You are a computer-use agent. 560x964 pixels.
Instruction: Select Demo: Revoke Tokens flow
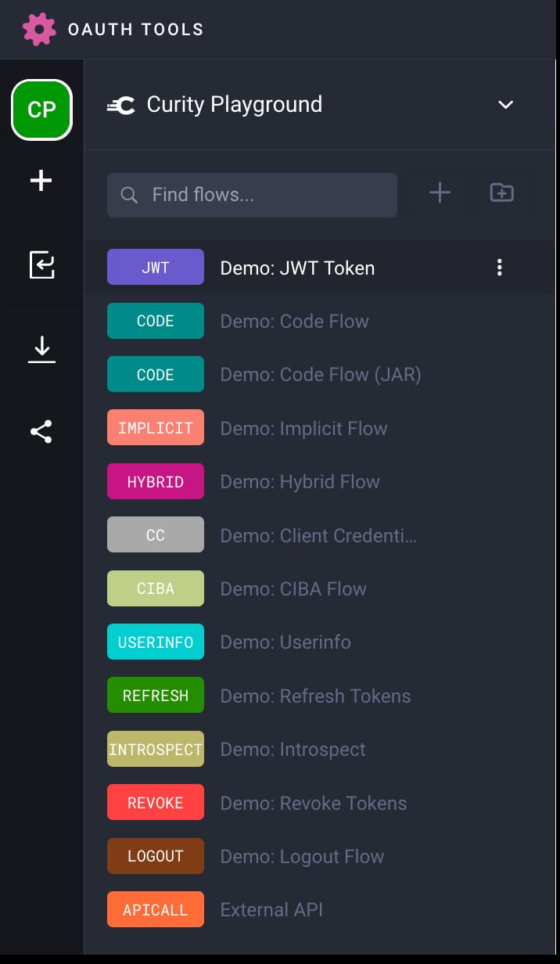coord(313,804)
